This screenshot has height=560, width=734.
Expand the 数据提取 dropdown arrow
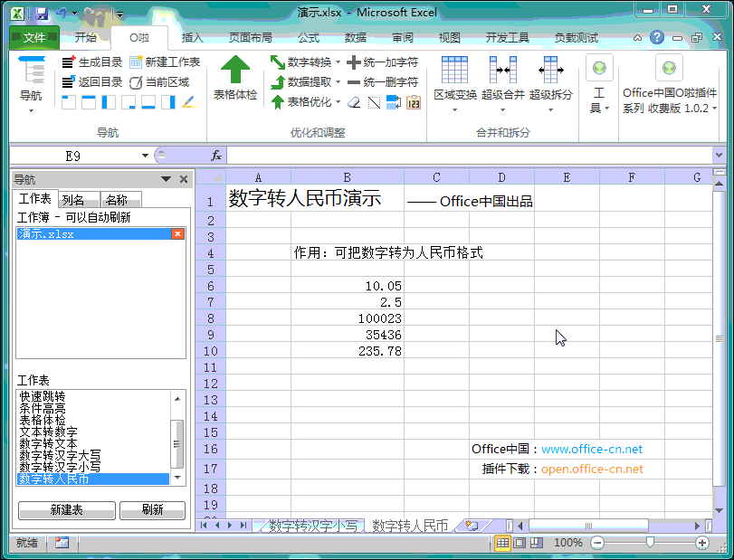[338, 82]
